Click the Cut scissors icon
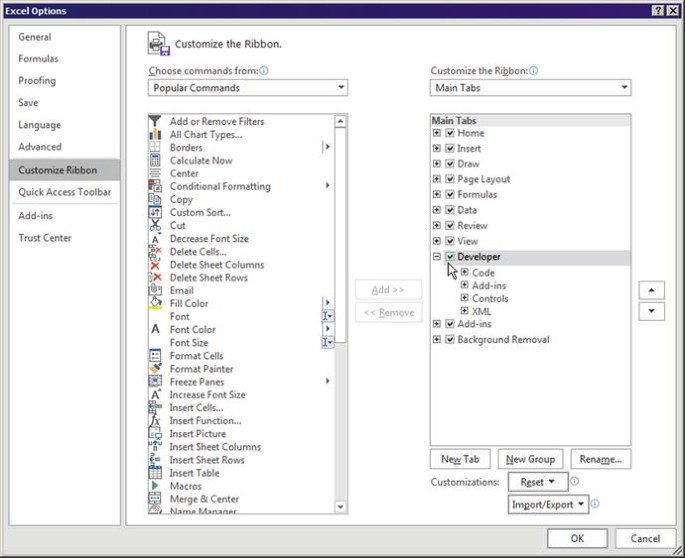The image size is (685, 558). pyautogui.click(x=155, y=225)
